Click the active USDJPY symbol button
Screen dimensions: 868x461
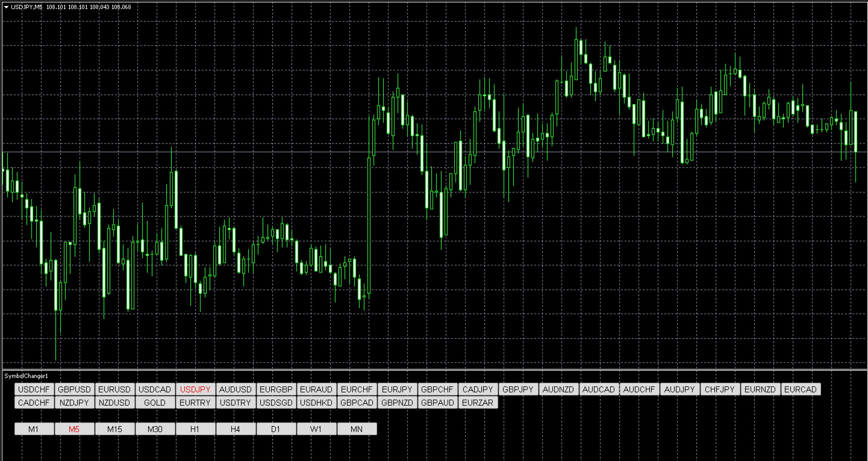point(195,389)
